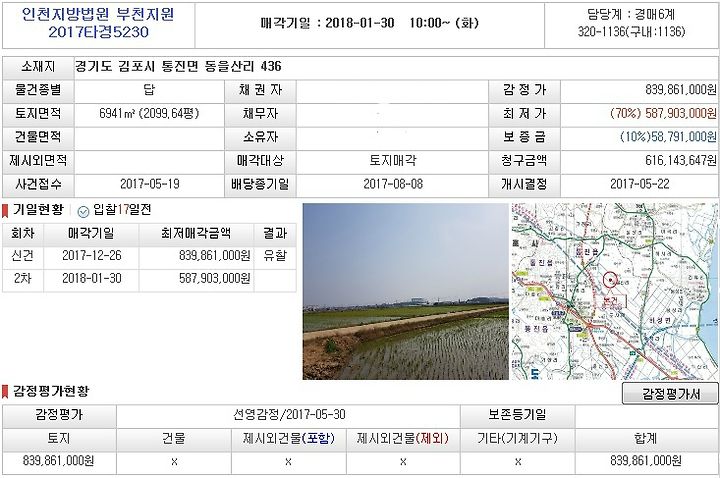This screenshot has height=478, width=720.
Task: Select 기타(기계기구) column header
Action: (518, 439)
